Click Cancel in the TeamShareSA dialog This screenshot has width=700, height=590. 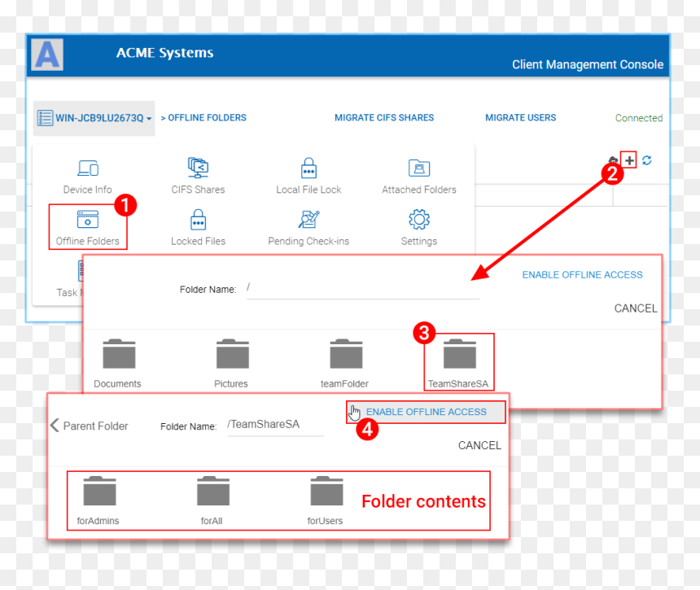tap(480, 445)
